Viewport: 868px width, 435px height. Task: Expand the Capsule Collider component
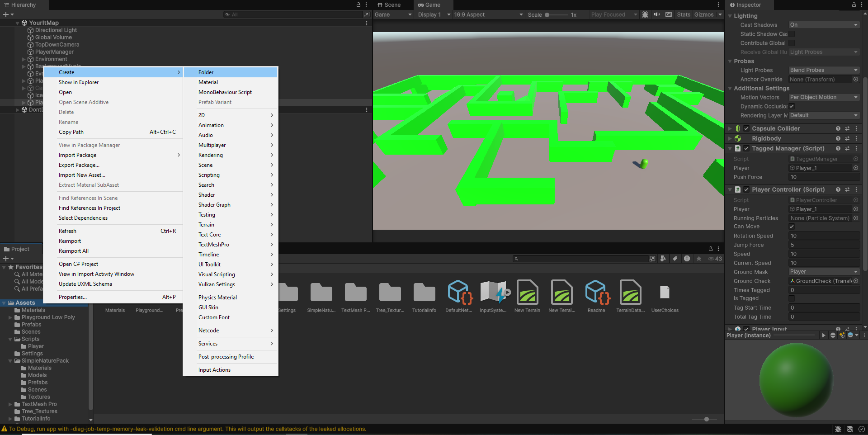pyautogui.click(x=730, y=128)
